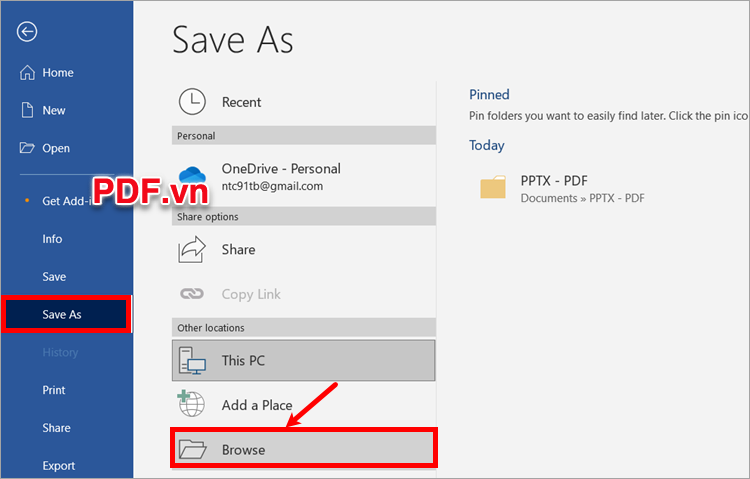Screen dimensions: 750x479
Task: Select OneDrive - Personal location
Action: [x=280, y=169]
